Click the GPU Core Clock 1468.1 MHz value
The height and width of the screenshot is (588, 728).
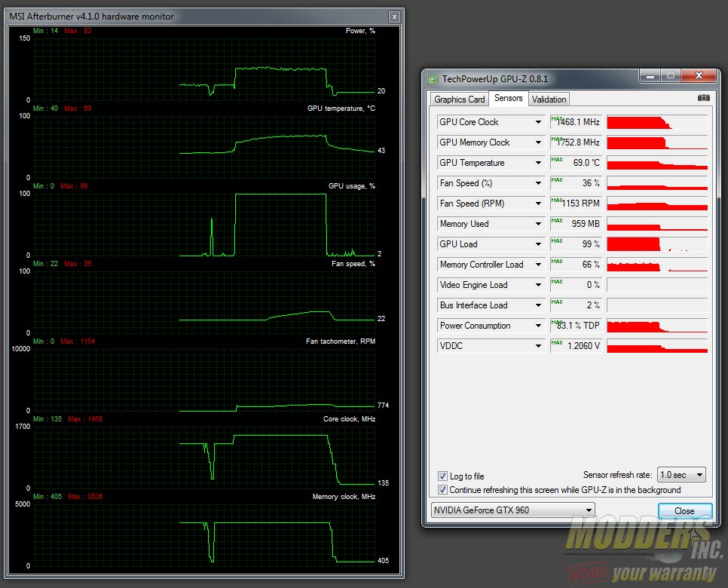[x=577, y=122]
